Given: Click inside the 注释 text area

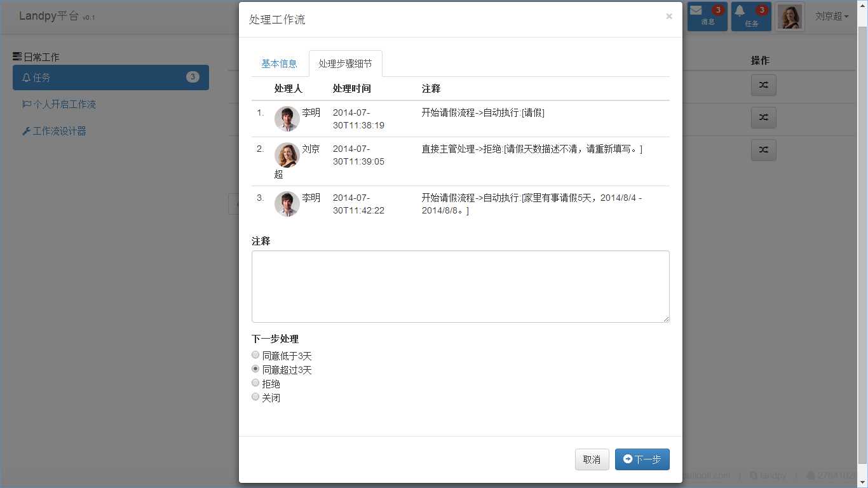Looking at the screenshot, I should pyautogui.click(x=461, y=287).
